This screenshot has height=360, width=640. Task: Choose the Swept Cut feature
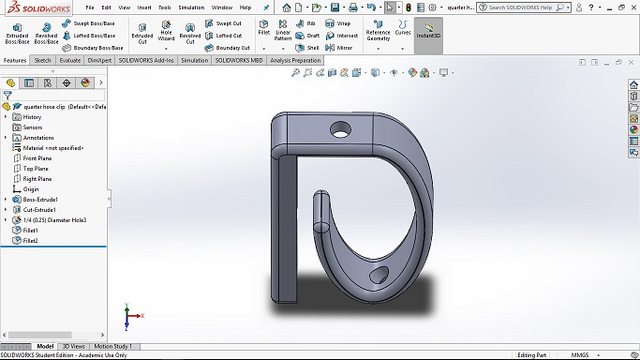[223, 24]
